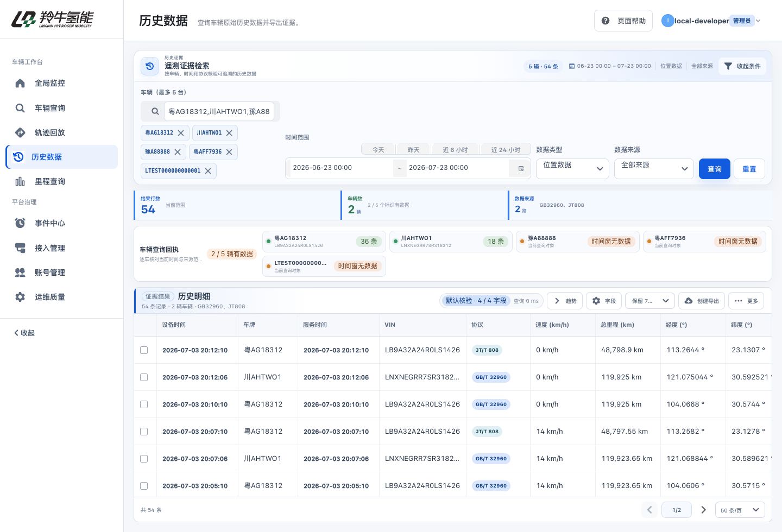
Task: Tick the checkbox for 2026-07-03 20:05:10
Action: [x=144, y=486]
